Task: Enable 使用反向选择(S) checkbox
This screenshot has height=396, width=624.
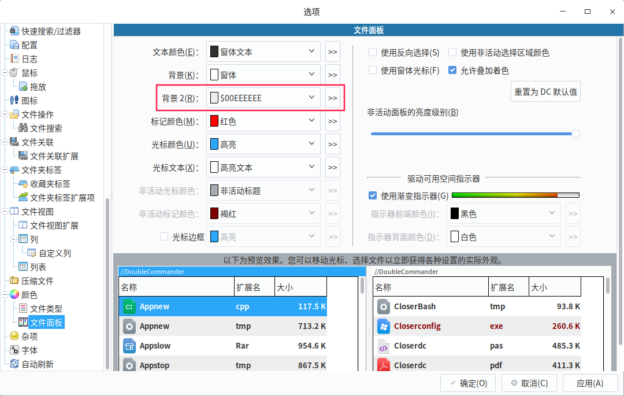Action: 372,52
